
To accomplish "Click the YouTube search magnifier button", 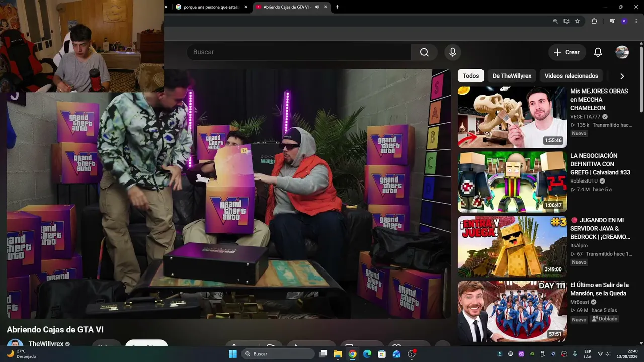I will (424, 52).
